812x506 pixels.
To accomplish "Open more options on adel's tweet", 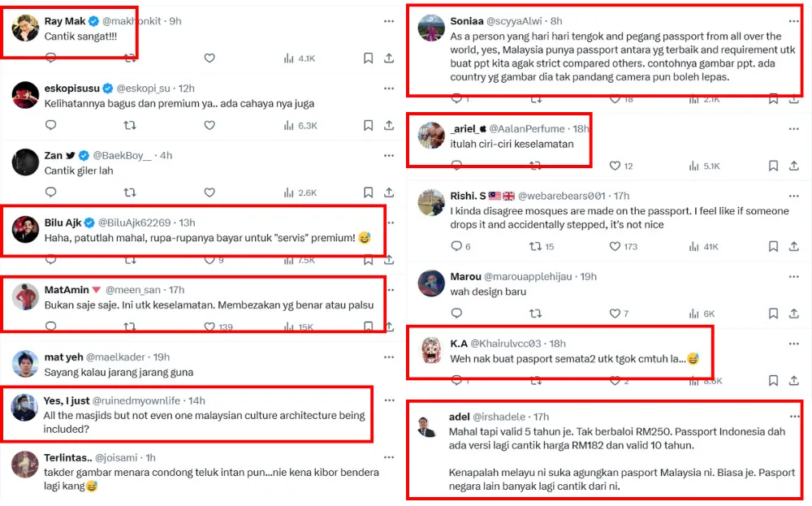I will click(x=793, y=417).
